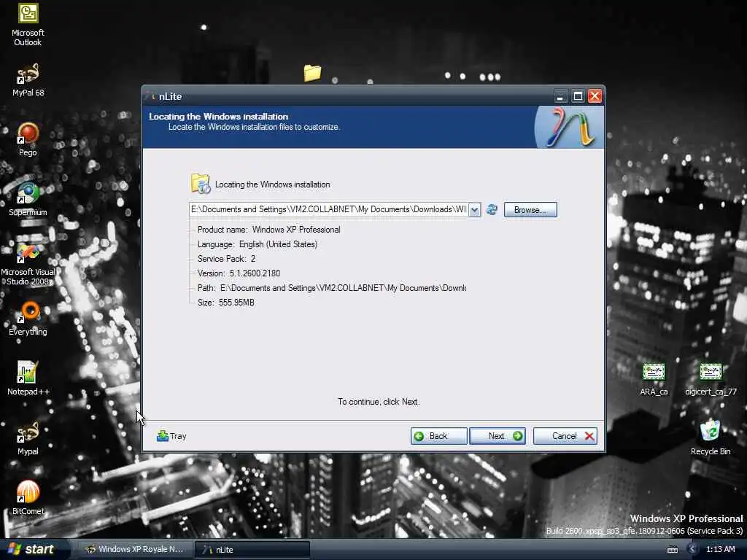
Task: Click the nLite title bar icon
Action: tap(152, 97)
